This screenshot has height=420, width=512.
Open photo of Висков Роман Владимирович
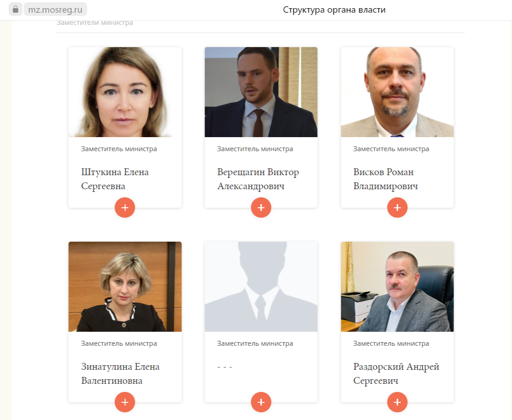pos(397,92)
